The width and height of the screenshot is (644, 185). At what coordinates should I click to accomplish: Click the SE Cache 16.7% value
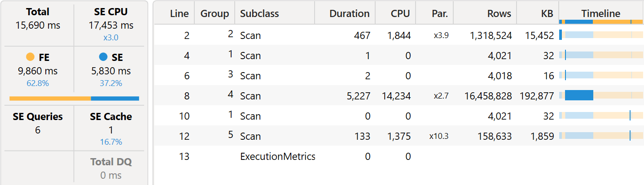(x=110, y=142)
